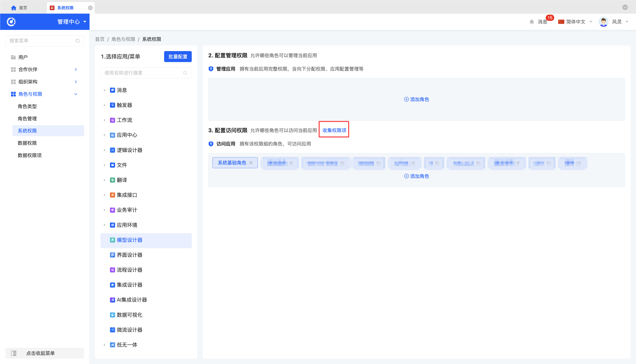This screenshot has width=636, height=364.
Task: Open 角色管理 in the sidebar
Action: pos(27,118)
